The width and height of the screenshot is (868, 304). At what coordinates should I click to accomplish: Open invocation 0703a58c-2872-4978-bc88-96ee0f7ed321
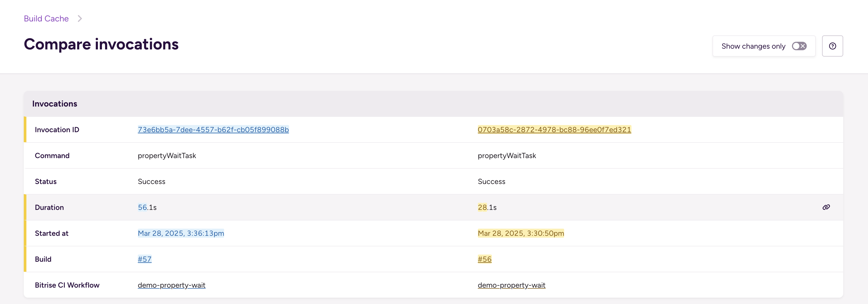click(x=554, y=130)
